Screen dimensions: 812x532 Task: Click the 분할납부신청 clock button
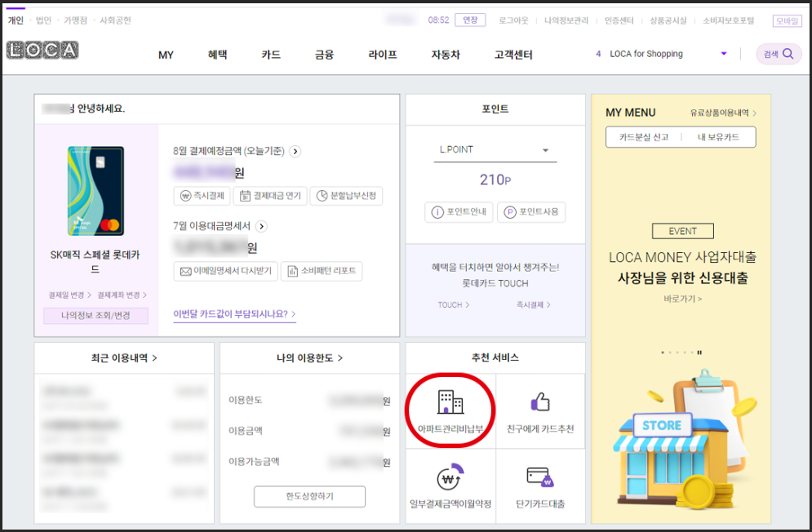(x=347, y=196)
